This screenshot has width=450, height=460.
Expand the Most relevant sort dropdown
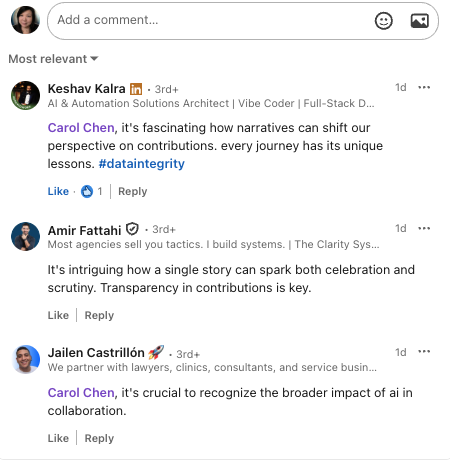(53, 59)
